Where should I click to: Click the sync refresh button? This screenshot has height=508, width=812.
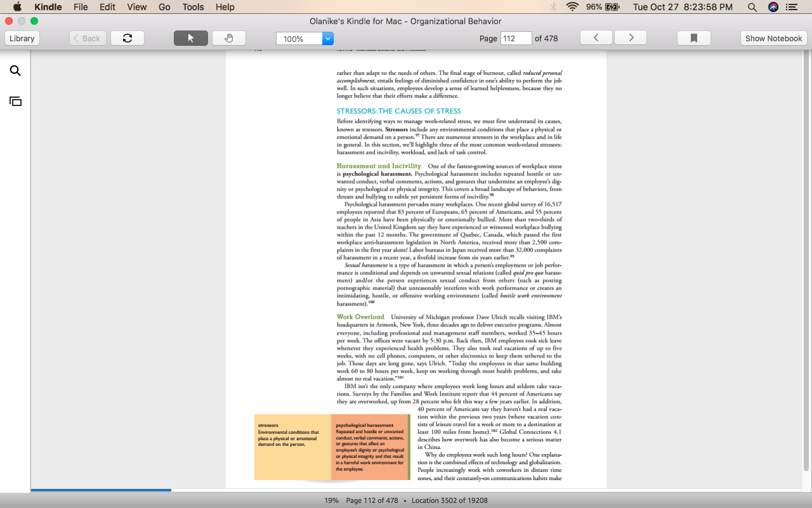pos(128,38)
